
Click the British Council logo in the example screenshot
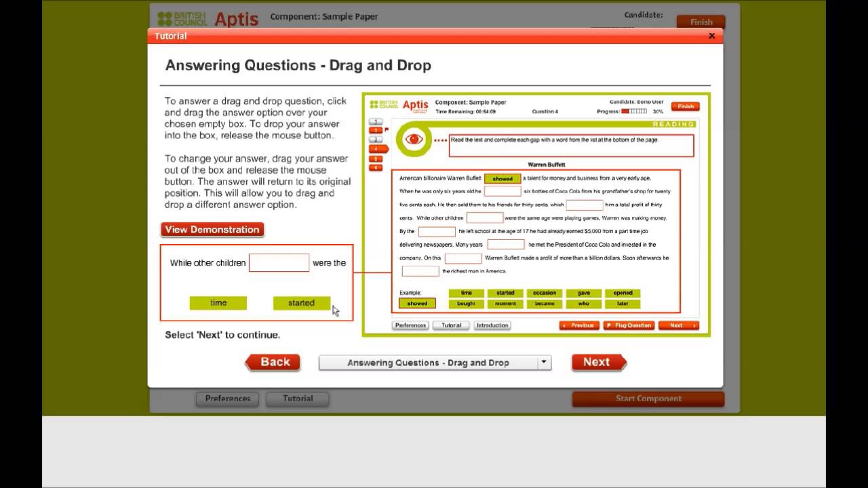pyautogui.click(x=383, y=104)
